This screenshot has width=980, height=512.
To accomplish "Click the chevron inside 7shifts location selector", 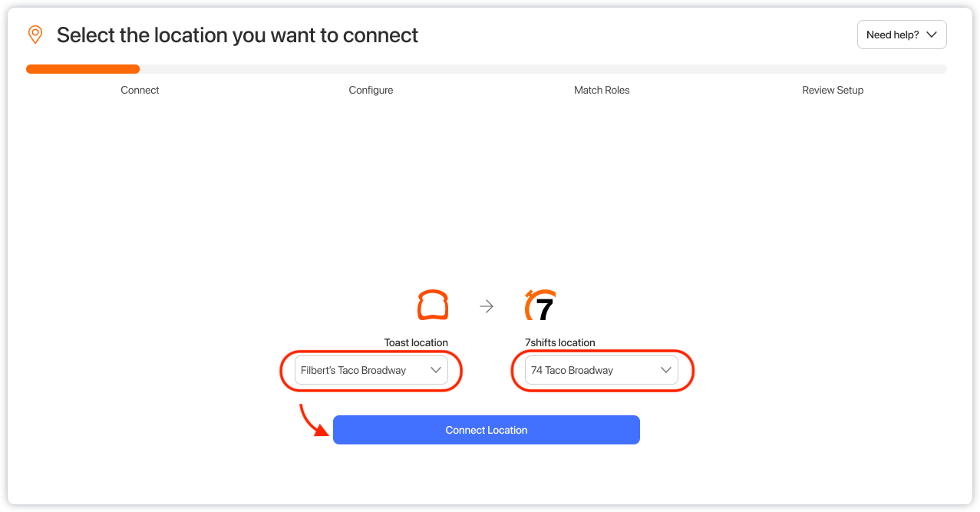I will [666, 370].
